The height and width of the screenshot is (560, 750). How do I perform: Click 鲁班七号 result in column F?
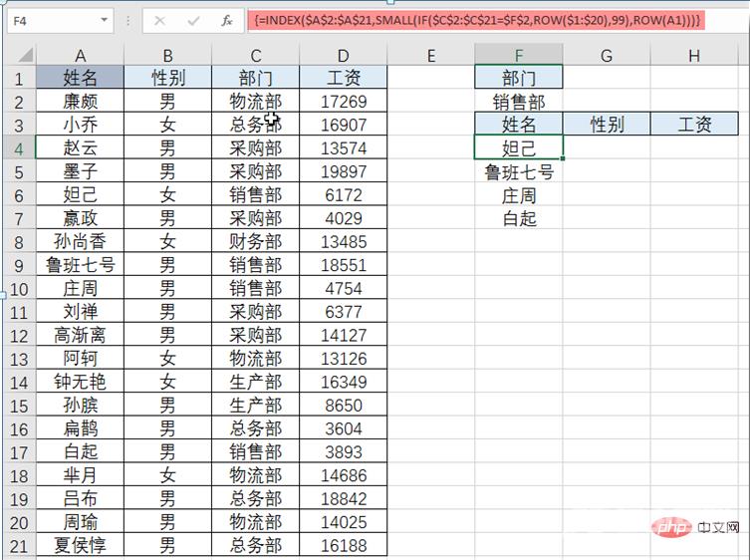pos(519,171)
